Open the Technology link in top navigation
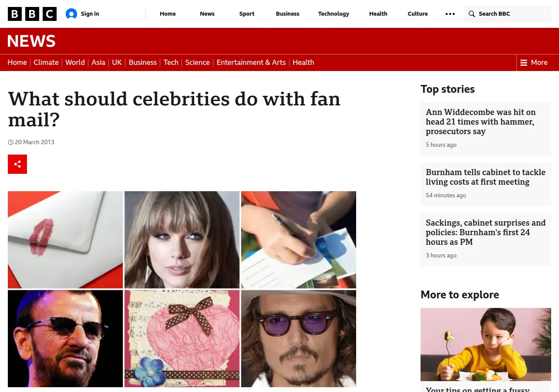Screen dimensions: 559x392 (333, 14)
